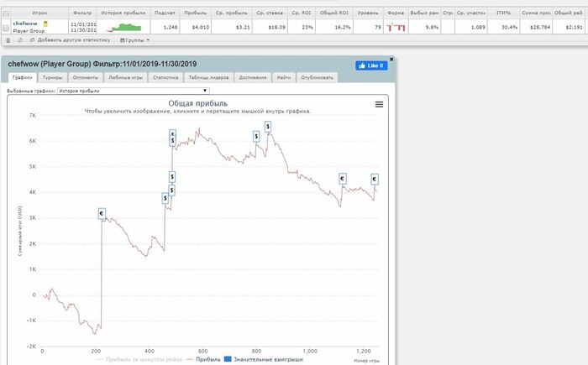Click the blue Значительные выигрыши legend square
Screen dimensions: 588x365
coord(228,359)
